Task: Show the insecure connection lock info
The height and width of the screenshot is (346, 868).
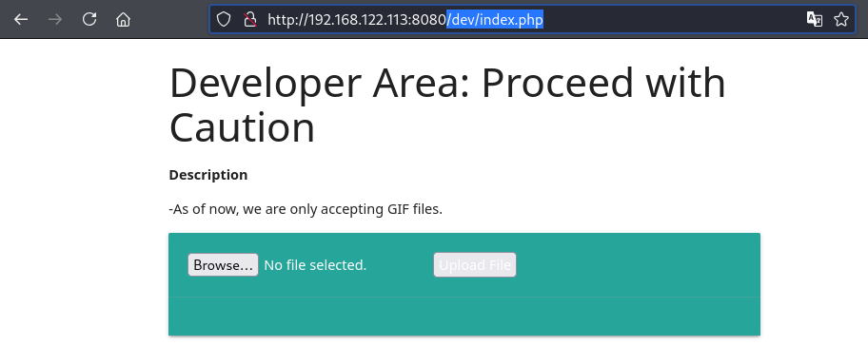Action: (x=250, y=20)
